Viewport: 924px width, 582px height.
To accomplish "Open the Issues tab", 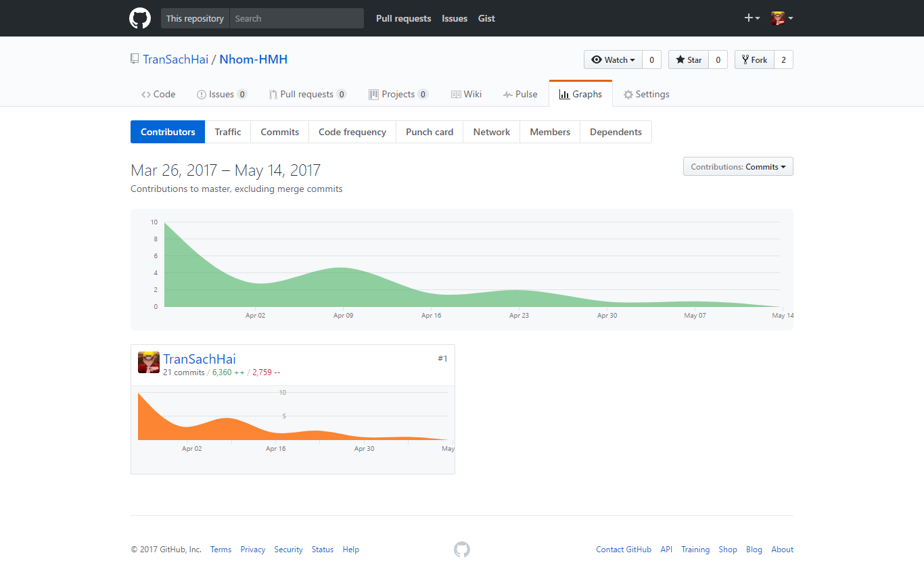I will point(221,95).
